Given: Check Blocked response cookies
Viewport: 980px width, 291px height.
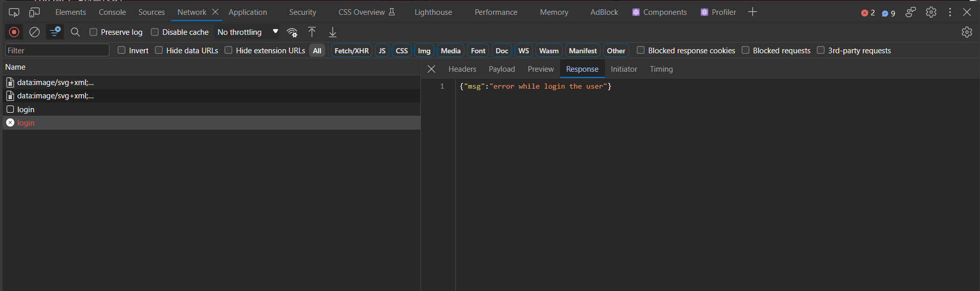Looking at the screenshot, I should pyautogui.click(x=640, y=50).
